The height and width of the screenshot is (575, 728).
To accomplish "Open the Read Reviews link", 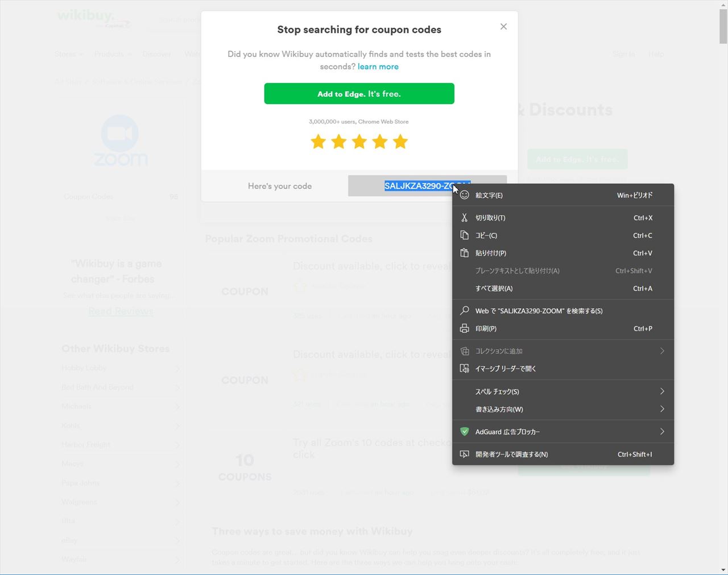I will (x=121, y=311).
